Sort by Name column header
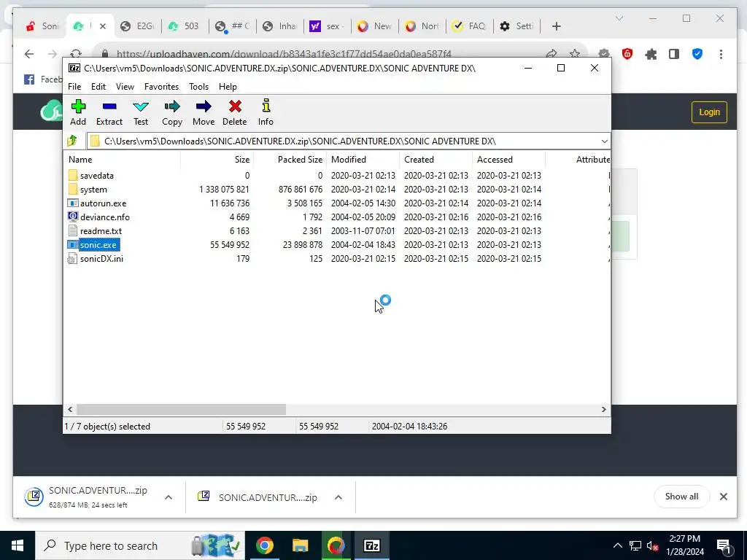Viewport: 747px width, 560px height. coord(123,160)
